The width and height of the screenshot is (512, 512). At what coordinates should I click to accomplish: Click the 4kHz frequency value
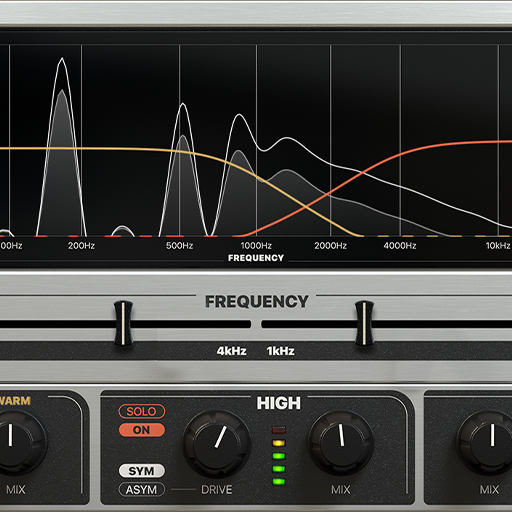tap(231, 351)
